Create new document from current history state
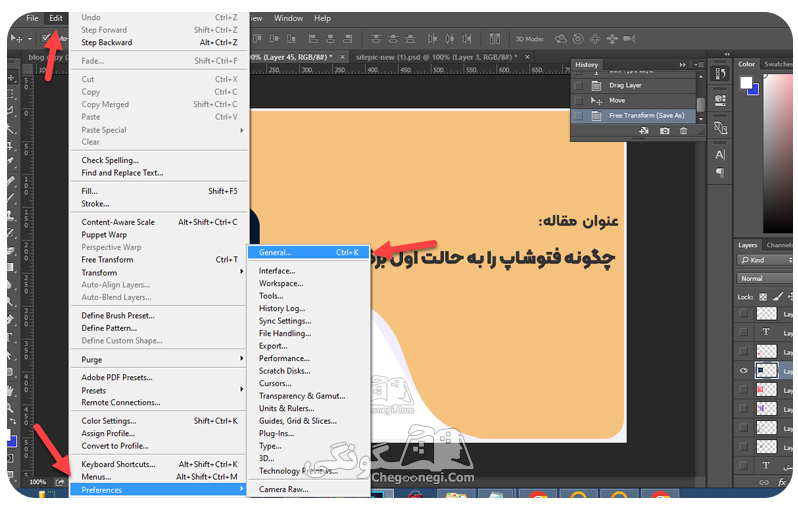This screenshot has height=508, width=798. tap(644, 131)
